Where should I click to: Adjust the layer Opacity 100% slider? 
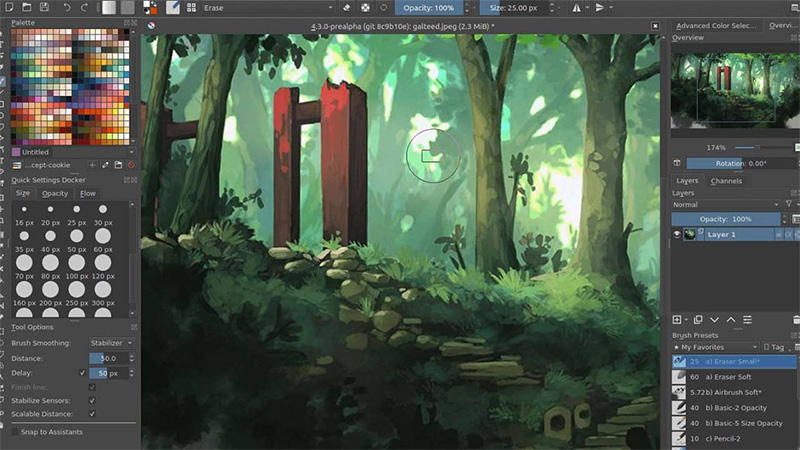click(x=726, y=219)
